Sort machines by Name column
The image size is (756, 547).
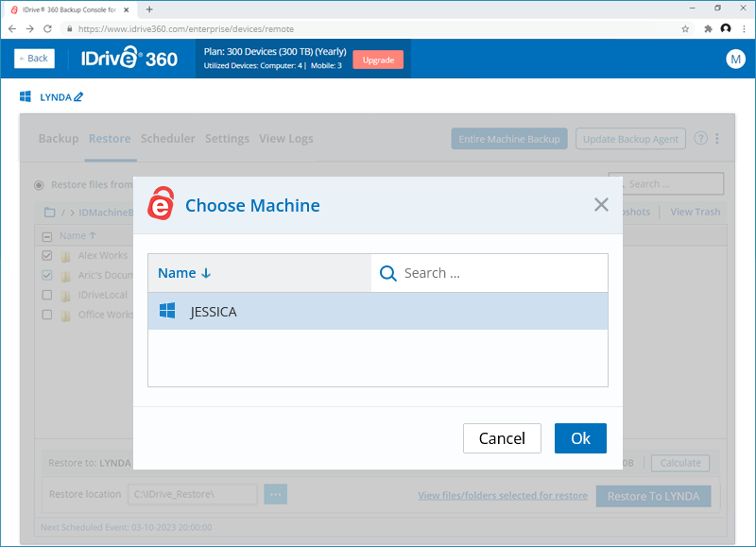(184, 273)
